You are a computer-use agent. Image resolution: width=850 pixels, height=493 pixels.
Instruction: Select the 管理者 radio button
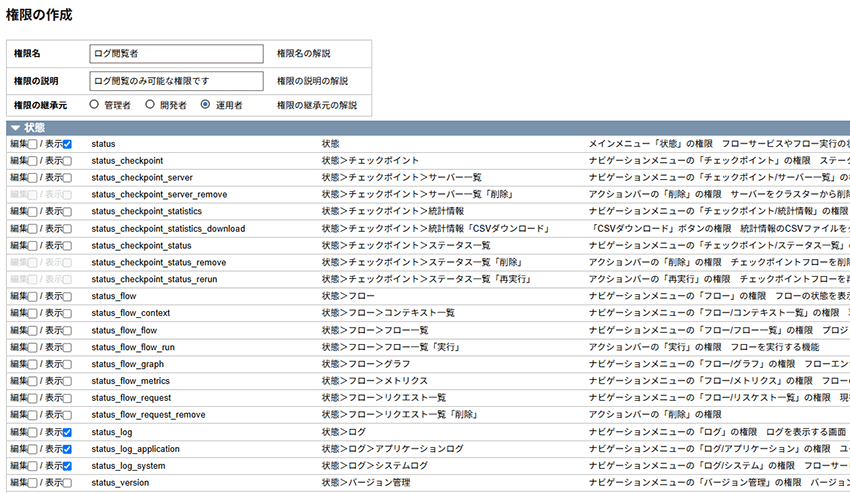coord(95,104)
